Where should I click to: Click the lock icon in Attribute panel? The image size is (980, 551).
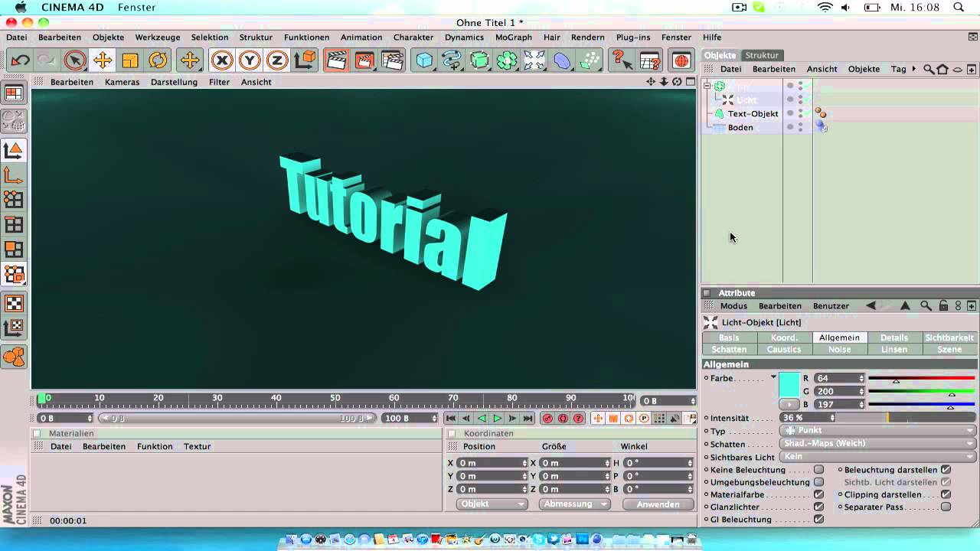pyautogui.click(x=943, y=305)
